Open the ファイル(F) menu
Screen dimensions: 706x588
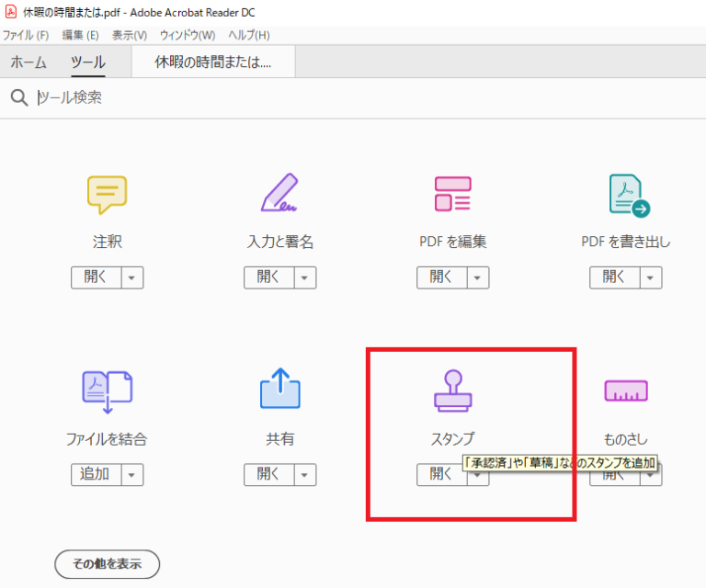click(x=26, y=35)
